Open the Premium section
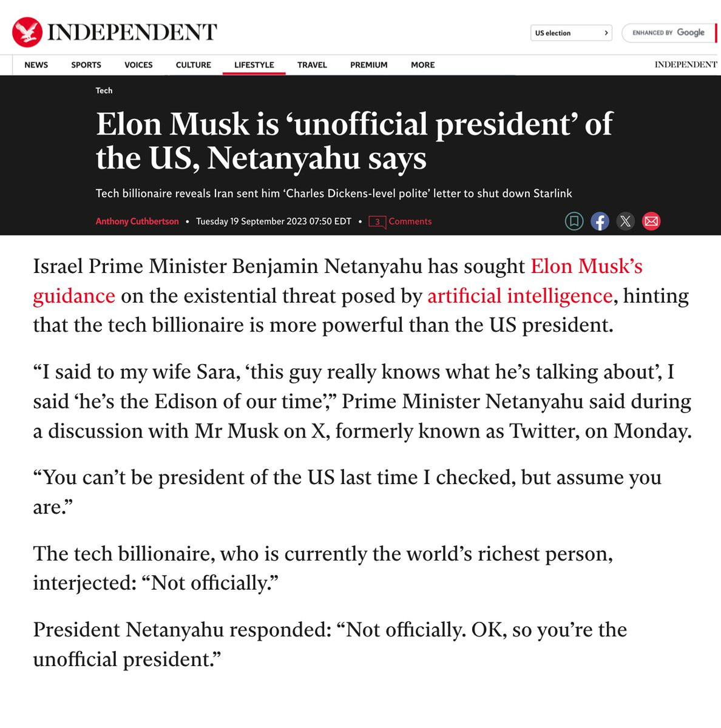721x728 pixels. pyautogui.click(x=369, y=65)
